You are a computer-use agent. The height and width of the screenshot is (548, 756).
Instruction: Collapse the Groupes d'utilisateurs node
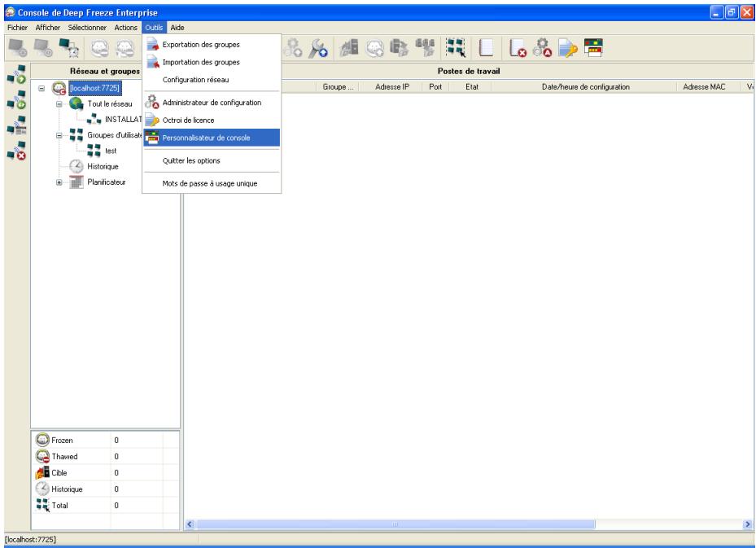pyautogui.click(x=59, y=135)
